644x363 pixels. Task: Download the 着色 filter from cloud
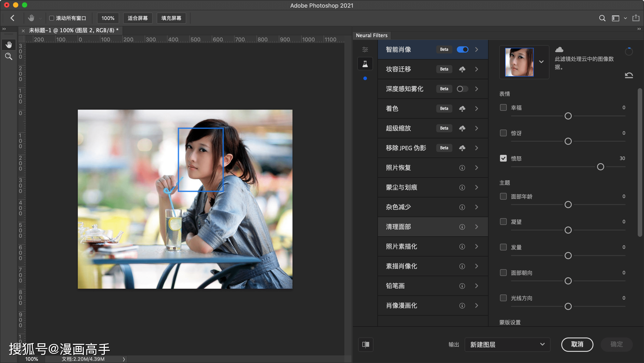point(462,108)
